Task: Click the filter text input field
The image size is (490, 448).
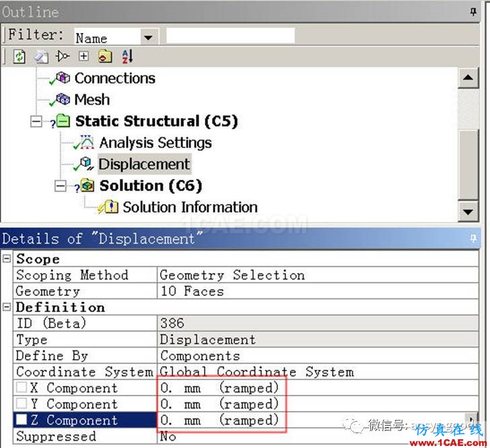Action: click(230, 35)
